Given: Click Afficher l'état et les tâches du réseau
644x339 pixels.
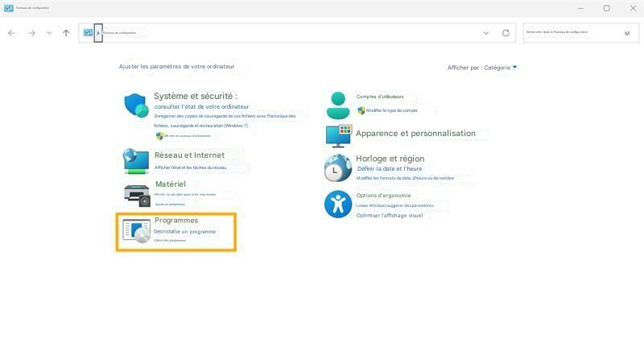Looking at the screenshot, I should click(x=190, y=167).
